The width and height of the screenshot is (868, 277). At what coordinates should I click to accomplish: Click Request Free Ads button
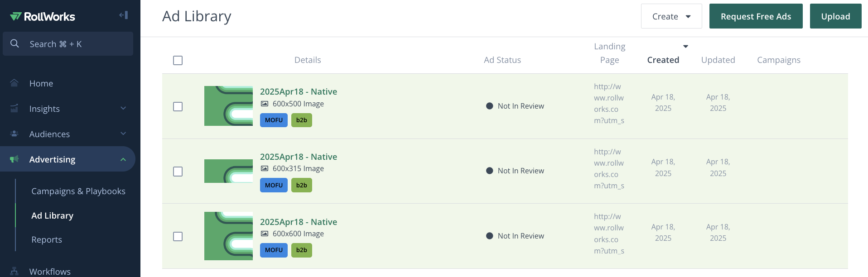pos(756,16)
